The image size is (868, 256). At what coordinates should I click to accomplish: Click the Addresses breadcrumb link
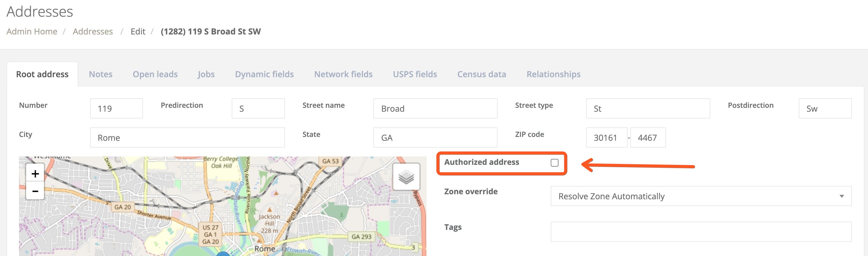pos(93,31)
